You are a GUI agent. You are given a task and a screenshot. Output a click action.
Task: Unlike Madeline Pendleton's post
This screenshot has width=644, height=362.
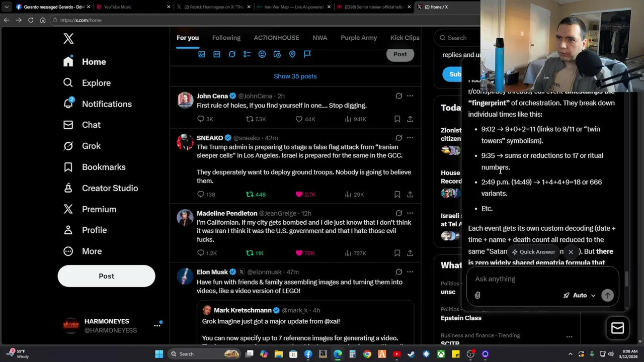(305, 253)
